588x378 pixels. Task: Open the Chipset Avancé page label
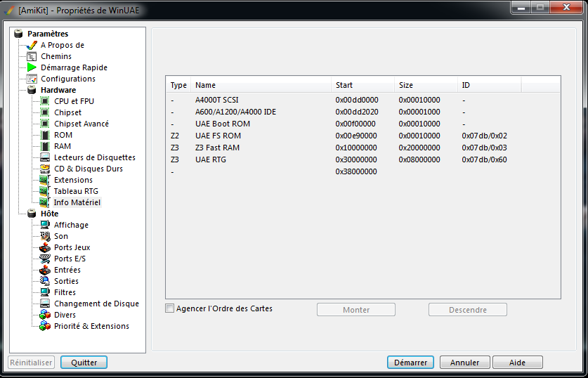tap(81, 124)
